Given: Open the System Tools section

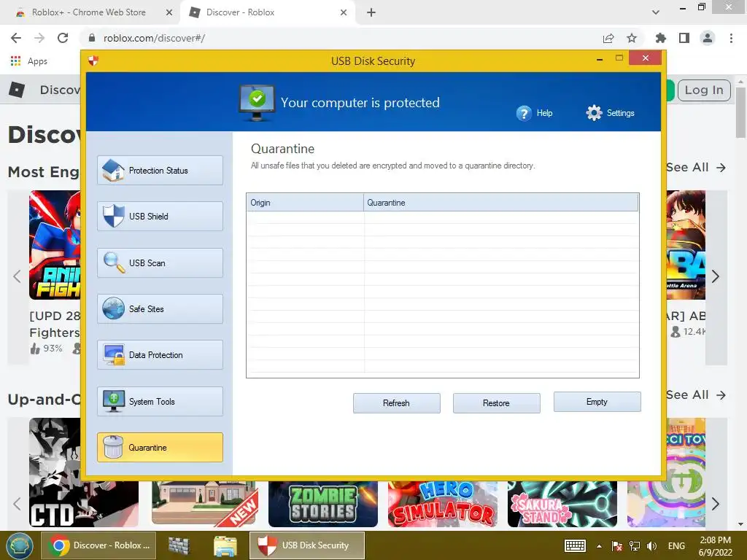Looking at the screenshot, I should (160, 402).
